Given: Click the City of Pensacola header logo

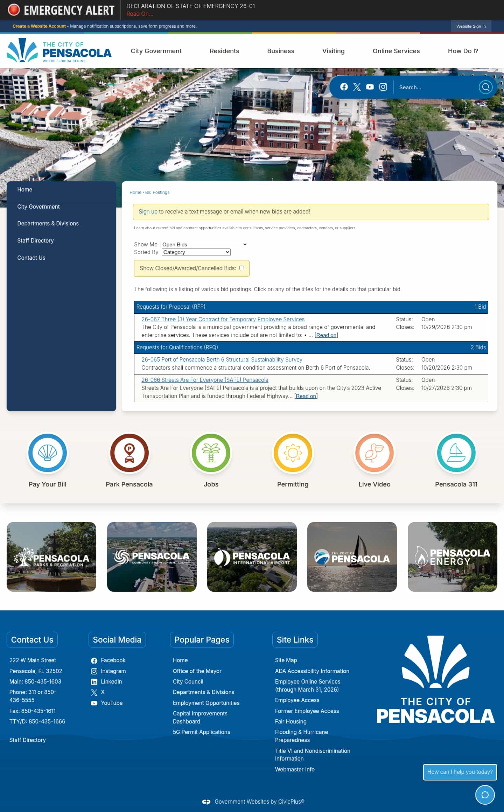Looking at the screenshot, I should [x=59, y=50].
